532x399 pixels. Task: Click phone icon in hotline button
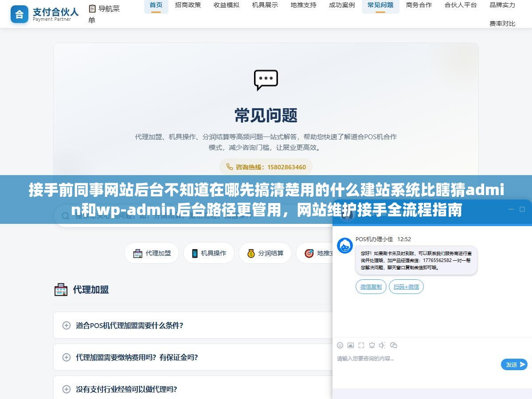coord(229,167)
